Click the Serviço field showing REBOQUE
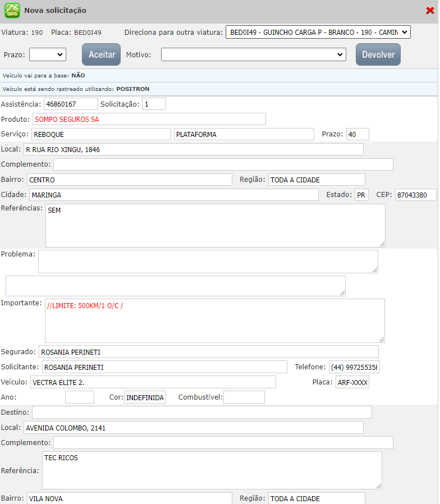Viewport: 440px width, 504px height. click(100, 134)
